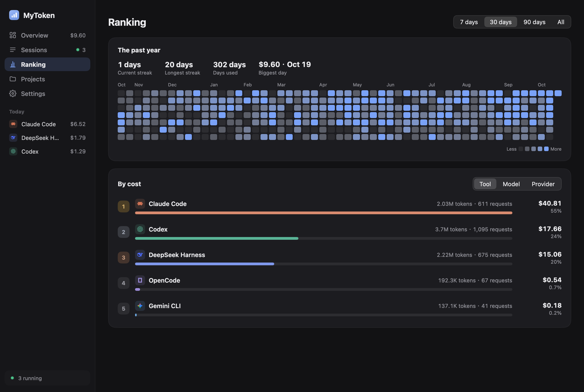This screenshot has width=584, height=392.
Task: Click the Codex icon under Today
Action: point(13,151)
